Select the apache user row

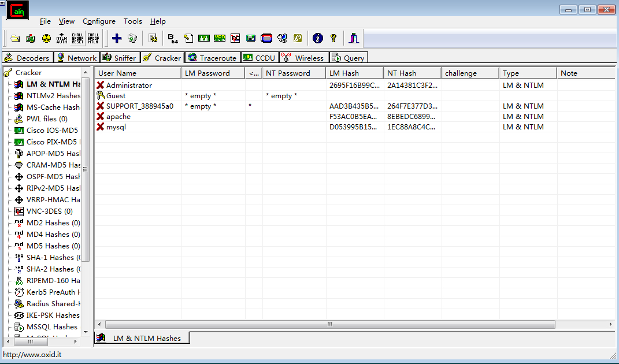[x=354, y=117]
